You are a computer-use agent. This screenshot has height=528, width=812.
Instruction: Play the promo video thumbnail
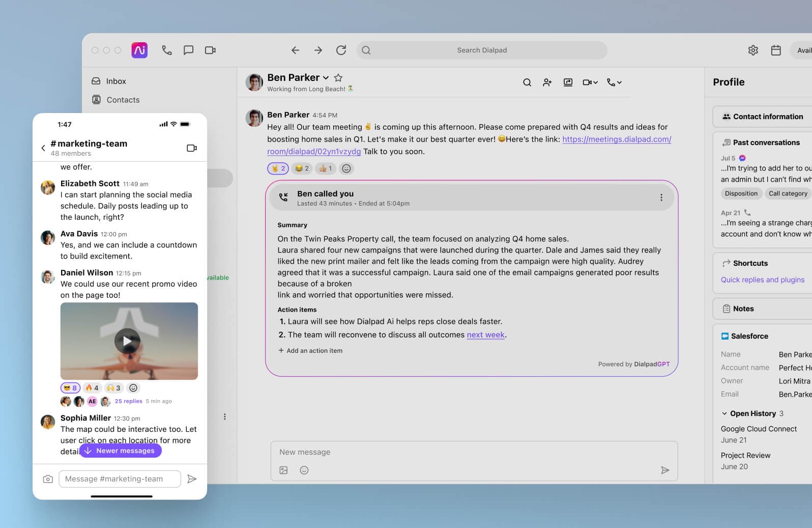point(127,341)
